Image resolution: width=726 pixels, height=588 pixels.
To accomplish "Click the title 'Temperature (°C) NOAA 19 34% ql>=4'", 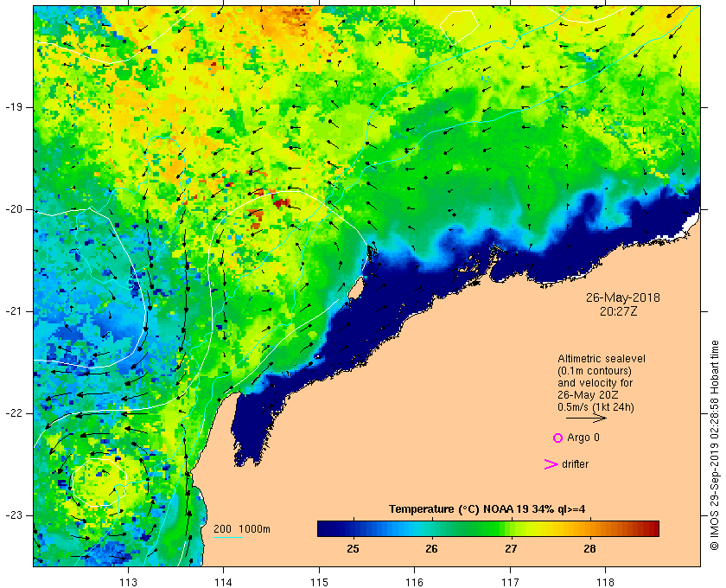I will pos(487,509).
